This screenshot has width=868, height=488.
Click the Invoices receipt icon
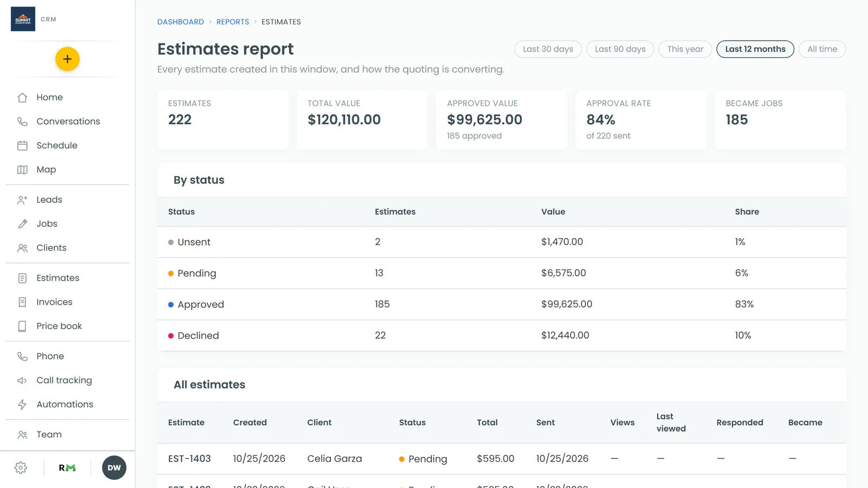click(x=22, y=302)
